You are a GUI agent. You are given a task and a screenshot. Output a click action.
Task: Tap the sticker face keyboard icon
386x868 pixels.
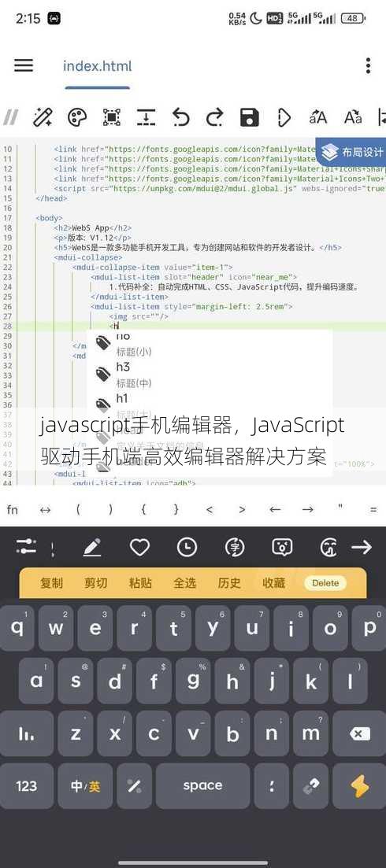tap(329, 548)
